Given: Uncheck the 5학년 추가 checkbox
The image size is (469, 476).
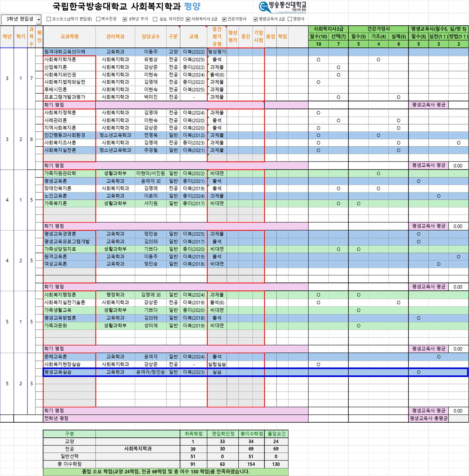Looking at the screenshot, I should point(125,19).
